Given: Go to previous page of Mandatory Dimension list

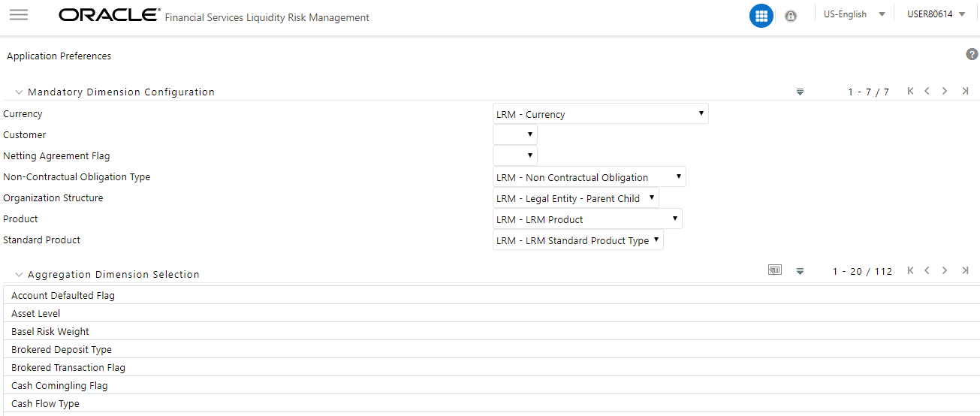Looking at the screenshot, I should pyautogui.click(x=927, y=91).
